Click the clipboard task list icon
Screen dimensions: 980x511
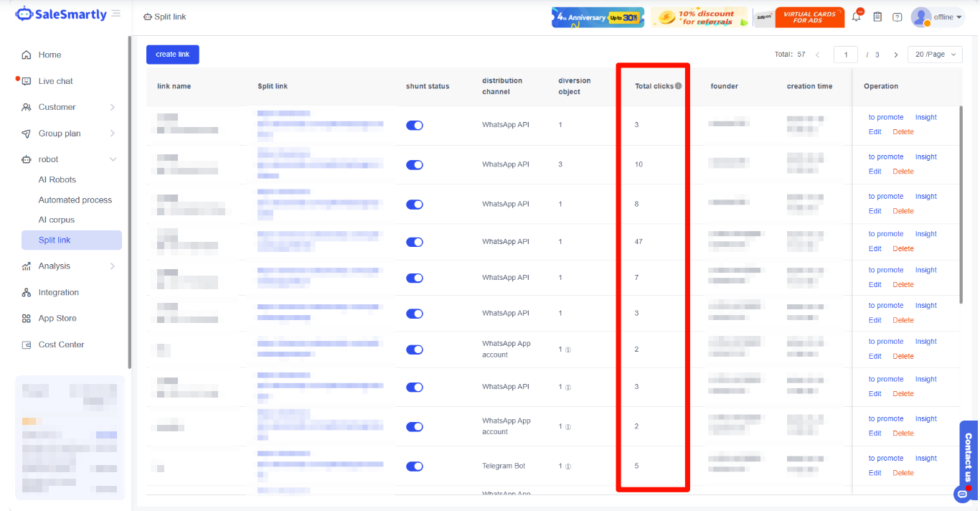coord(877,17)
